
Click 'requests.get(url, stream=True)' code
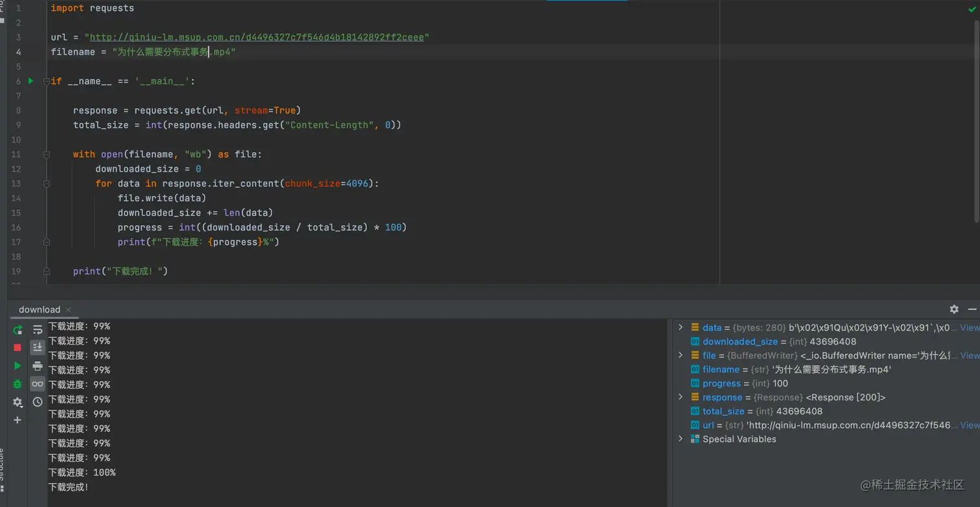pyautogui.click(x=218, y=110)
